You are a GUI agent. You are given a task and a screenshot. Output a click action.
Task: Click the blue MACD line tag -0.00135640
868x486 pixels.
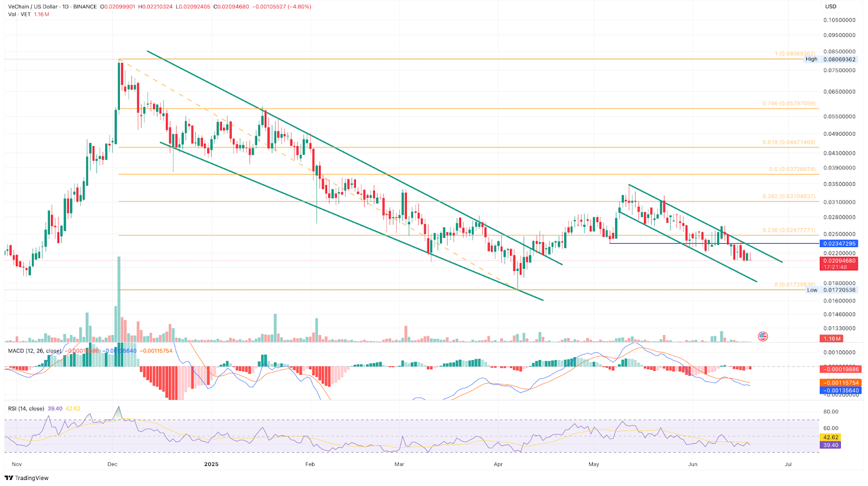coord(841,390)
